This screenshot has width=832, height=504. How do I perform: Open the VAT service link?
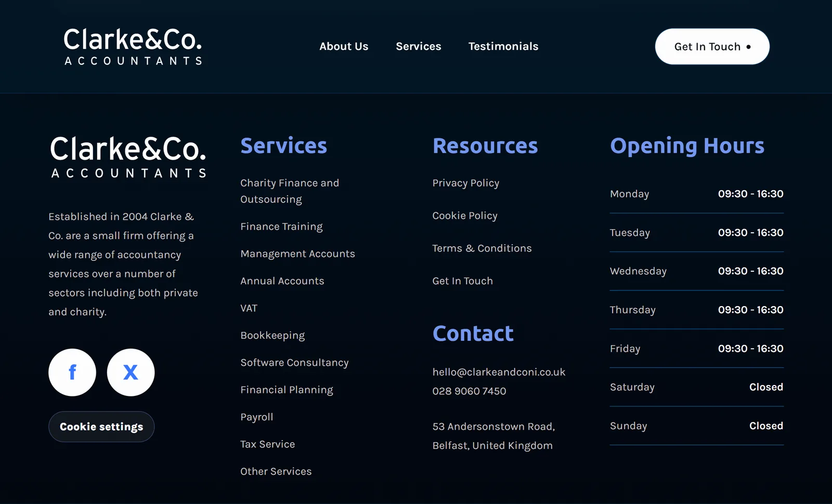249,308
